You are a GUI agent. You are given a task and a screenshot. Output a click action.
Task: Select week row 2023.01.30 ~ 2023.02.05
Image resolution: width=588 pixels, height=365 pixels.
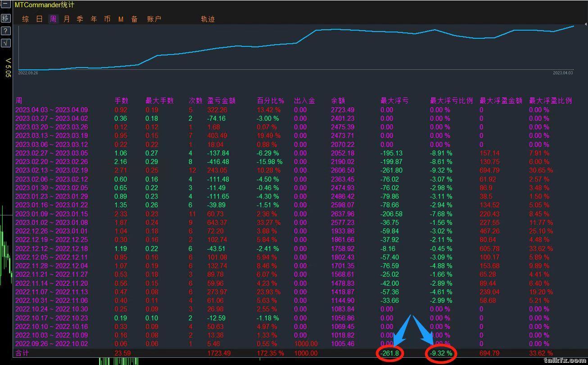click(52, 187)
